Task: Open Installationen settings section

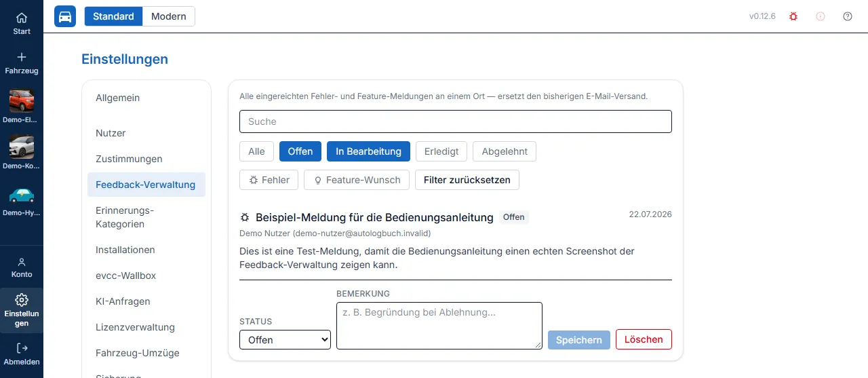Action: pyautogui.click(x=146, y=250)
